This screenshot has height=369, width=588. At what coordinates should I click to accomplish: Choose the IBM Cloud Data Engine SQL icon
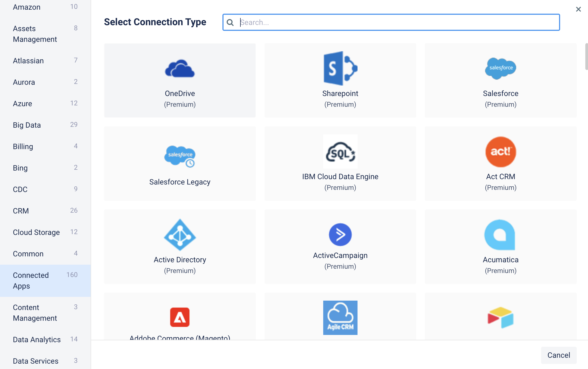pos(340,152)
